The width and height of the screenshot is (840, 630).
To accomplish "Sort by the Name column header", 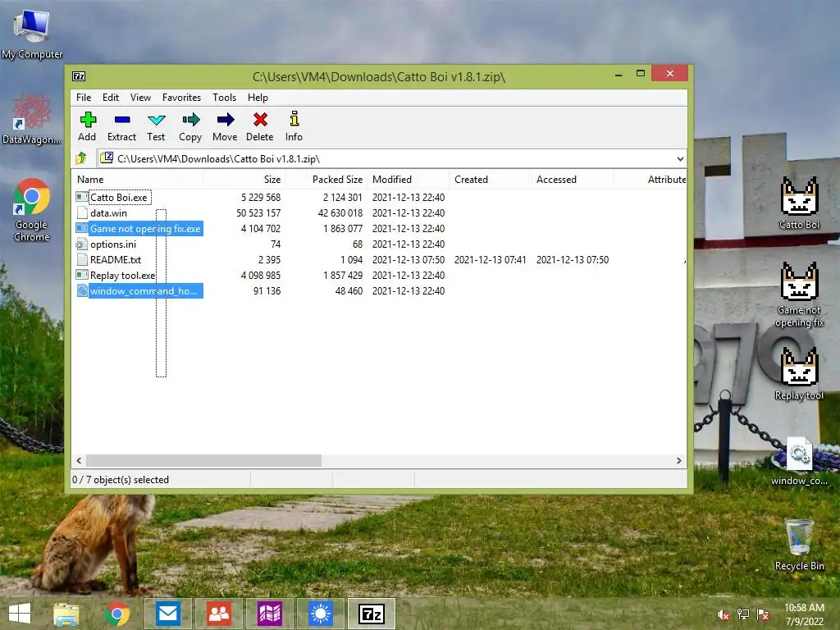I will pos(137,180).
